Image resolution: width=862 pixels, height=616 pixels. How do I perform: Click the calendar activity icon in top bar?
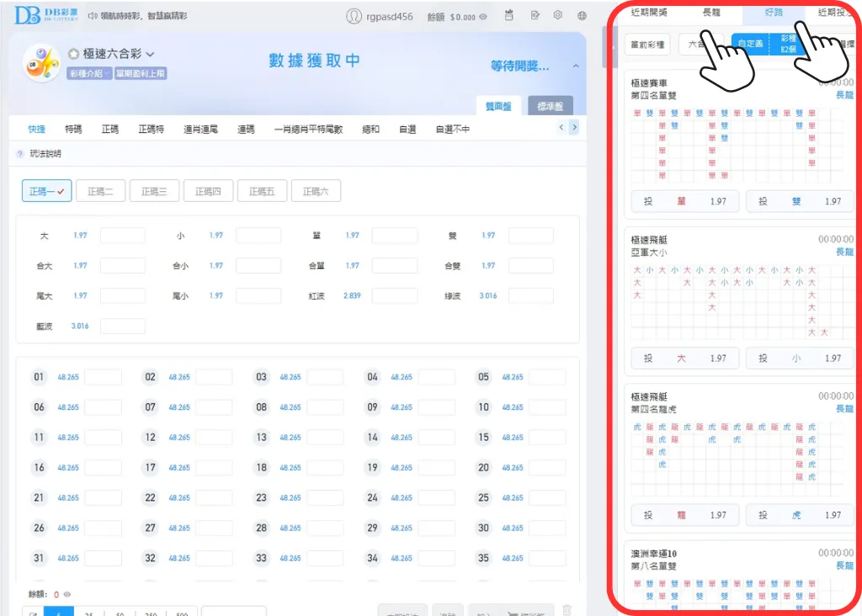click(511, 14)
